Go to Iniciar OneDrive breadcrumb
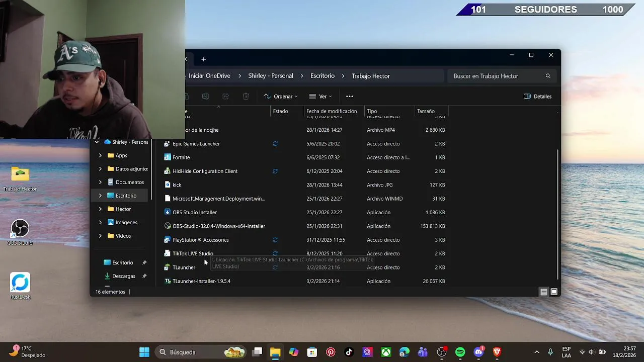 click(209, 76)
